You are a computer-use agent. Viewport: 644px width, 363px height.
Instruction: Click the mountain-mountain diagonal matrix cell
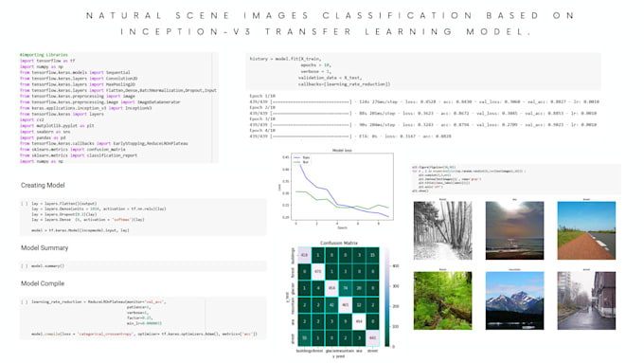[345, 304]
